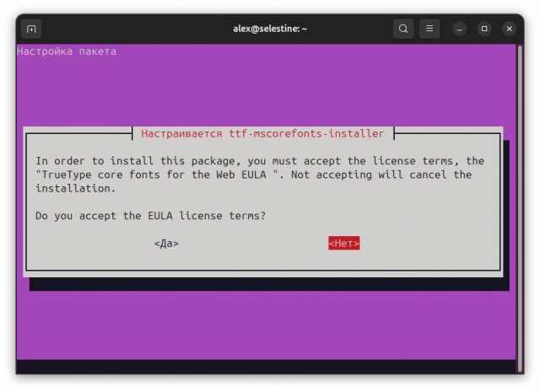The height and width of the screenshot is (392, 540).
Task: Minimize the terminal window
Action: tap(459, 29)
